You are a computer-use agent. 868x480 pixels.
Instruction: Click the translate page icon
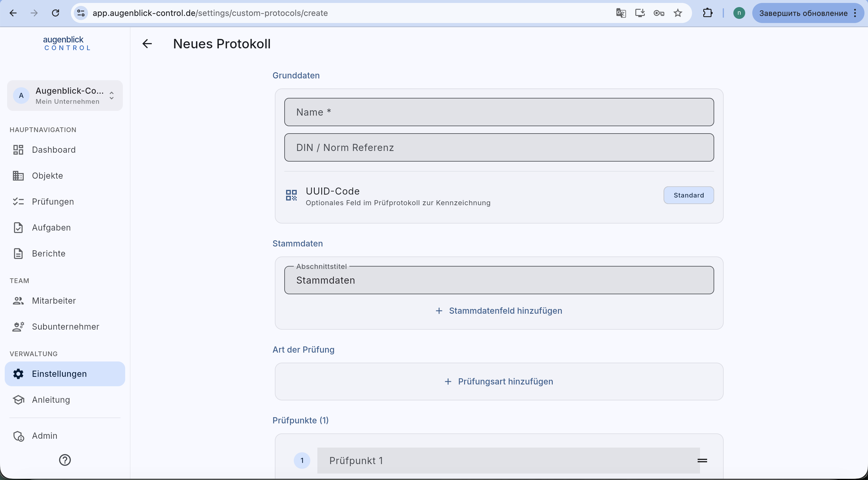[621, 13]
